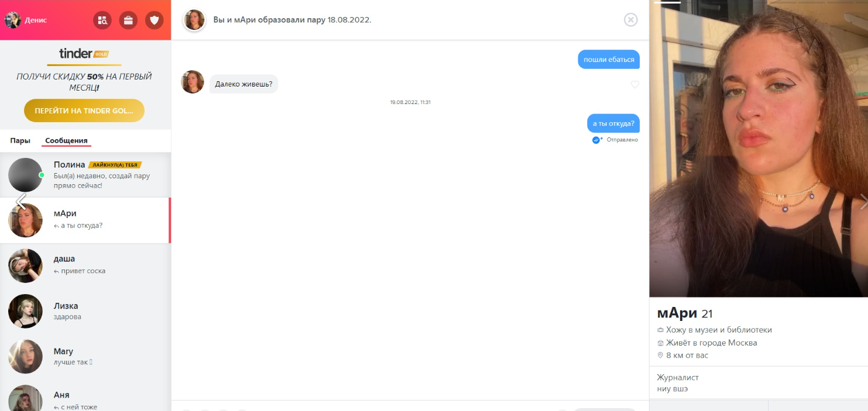
Task: Click мАри's avatar in the chat header
Action: [x=194, y=20]
